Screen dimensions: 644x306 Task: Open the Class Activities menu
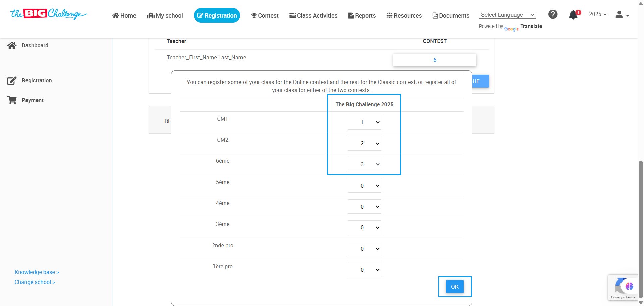(x=313, y=16)
